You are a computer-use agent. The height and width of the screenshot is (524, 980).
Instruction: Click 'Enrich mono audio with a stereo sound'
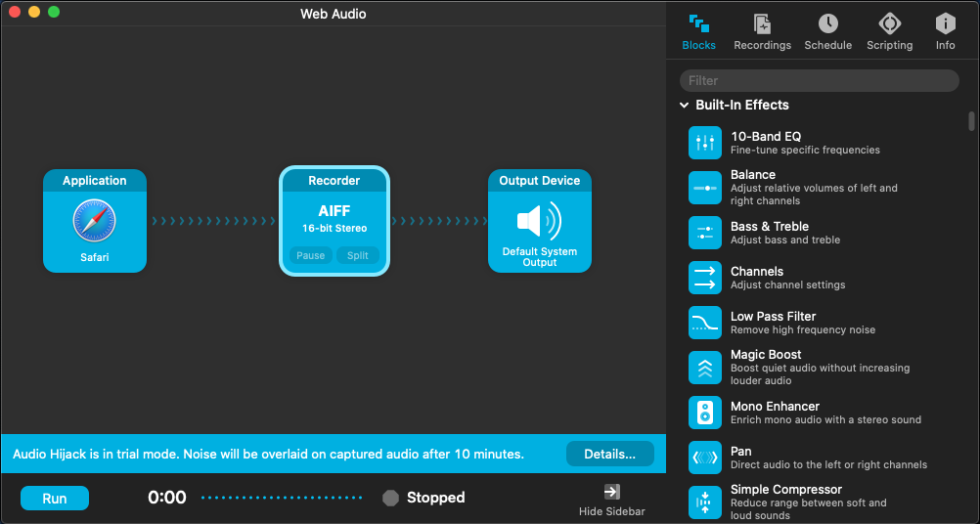coord(825,419)
